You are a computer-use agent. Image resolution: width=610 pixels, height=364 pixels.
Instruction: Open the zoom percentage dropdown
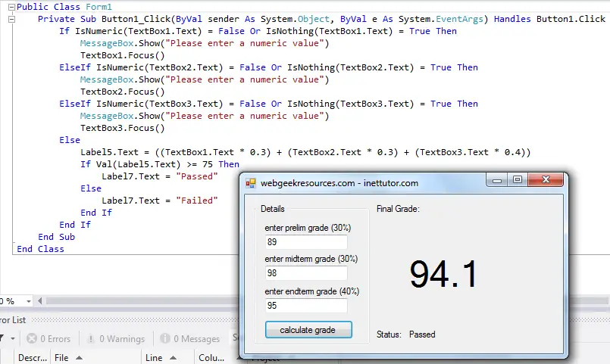(28, 301)
